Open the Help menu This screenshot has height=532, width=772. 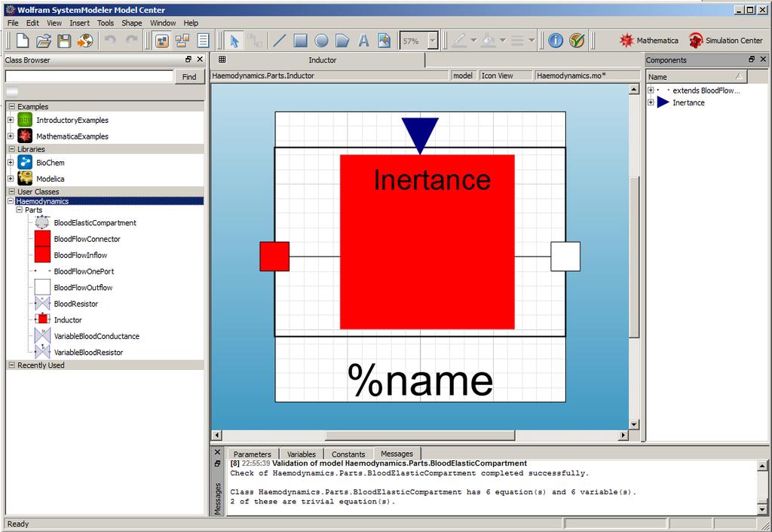pyautogui.click(x=191, y=23)
